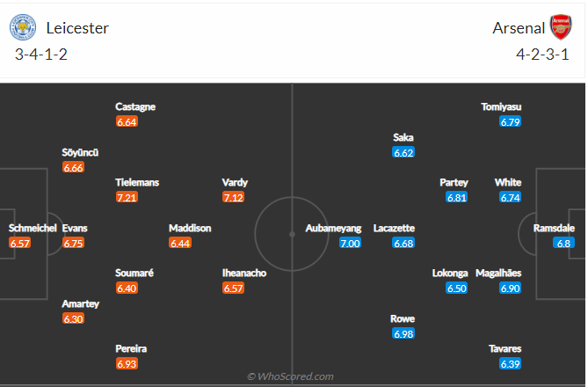588x387 pixels.
Task: Click the Leicester 3-4-1-2 formation text
Action: tap(43, 55)
